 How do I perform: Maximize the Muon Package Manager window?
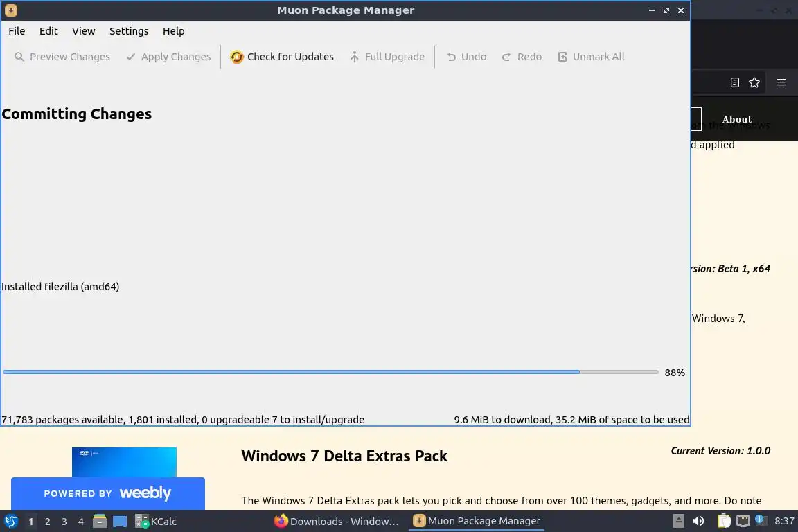[666, 10]
